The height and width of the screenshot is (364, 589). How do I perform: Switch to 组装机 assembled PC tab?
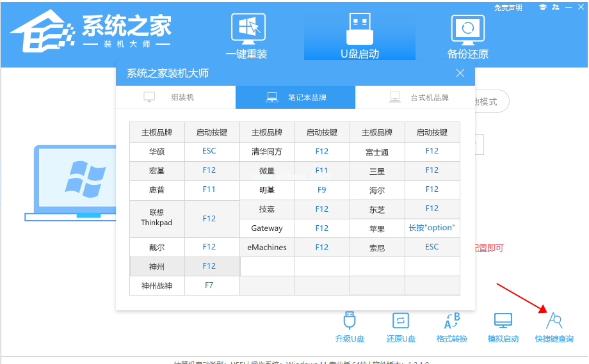coord(175,97)
